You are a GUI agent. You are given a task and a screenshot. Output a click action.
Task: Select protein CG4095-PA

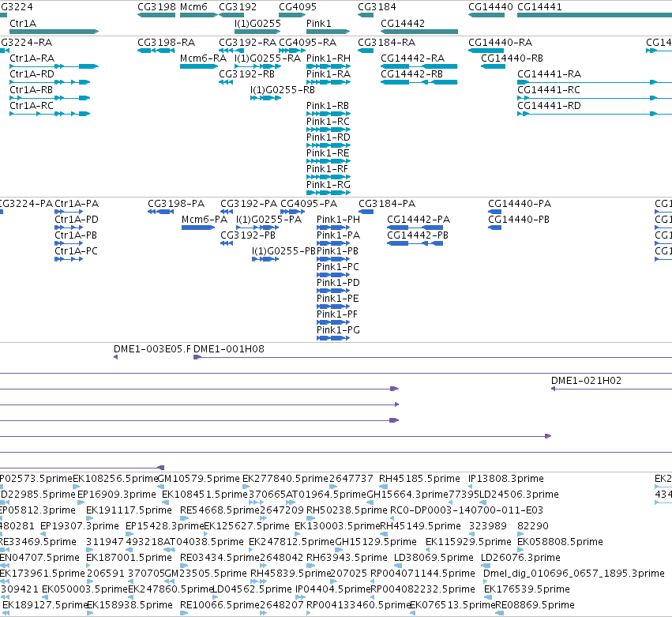click(292, 212)
